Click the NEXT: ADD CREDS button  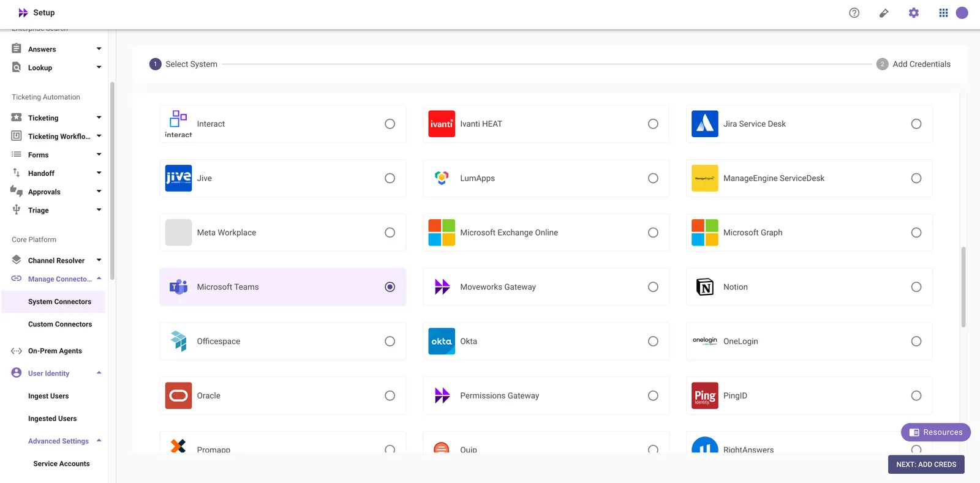[x=926, y=465]
